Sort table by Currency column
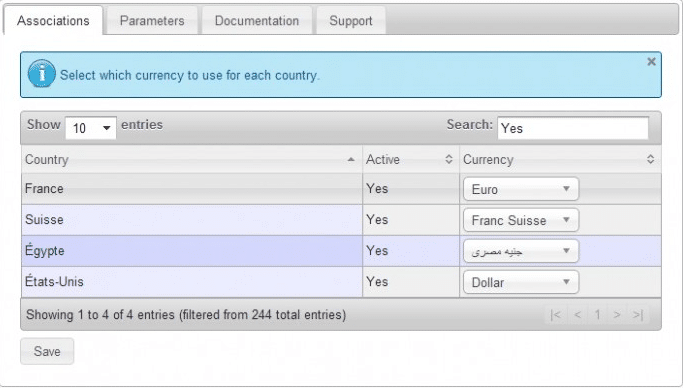Image resolution: width=683 pixels, height=388 pixels. click(x=560, y=159)
